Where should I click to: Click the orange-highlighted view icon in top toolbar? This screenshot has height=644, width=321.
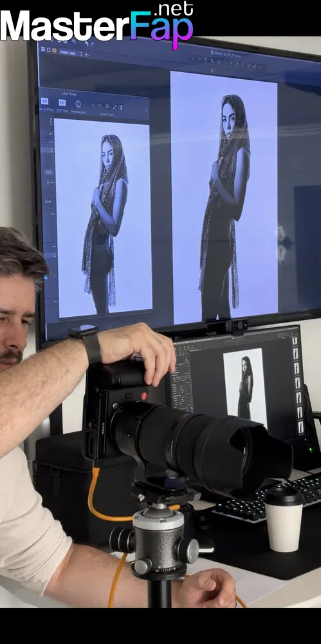click(55, 50)
